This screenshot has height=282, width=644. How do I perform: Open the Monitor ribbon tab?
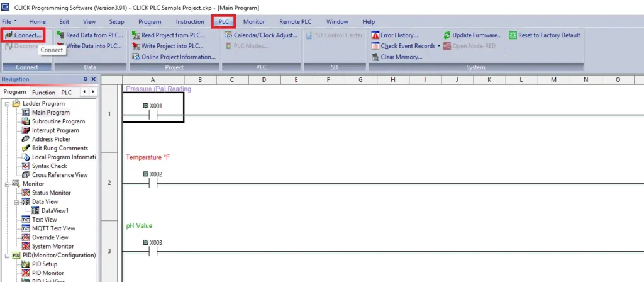(x=254, y=22)
